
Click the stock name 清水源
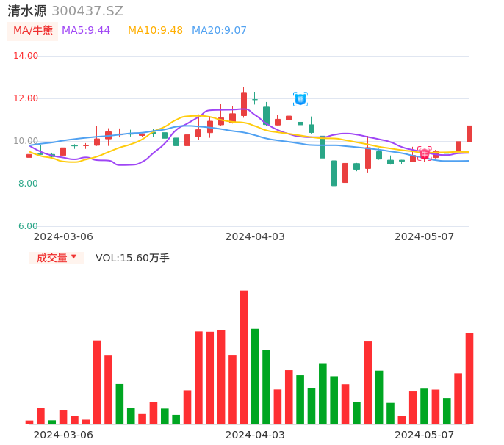tap(27, 11)
